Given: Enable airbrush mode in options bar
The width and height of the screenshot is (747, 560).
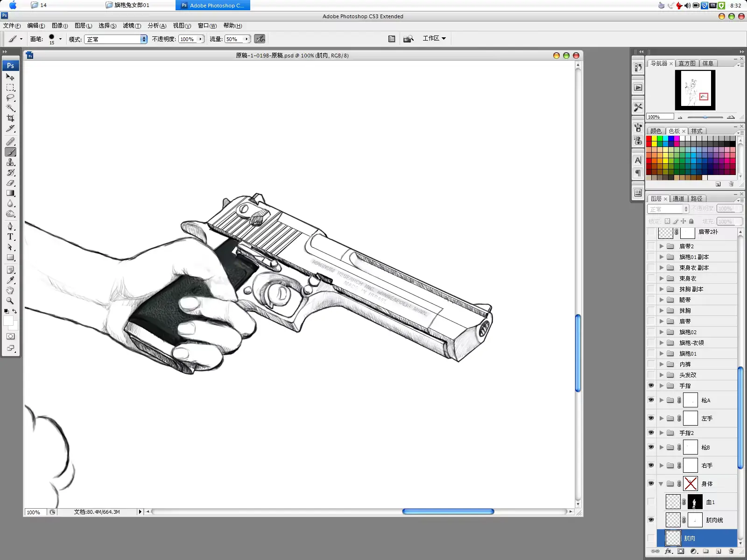Looking at the screenshot, I should coord(260,39).
